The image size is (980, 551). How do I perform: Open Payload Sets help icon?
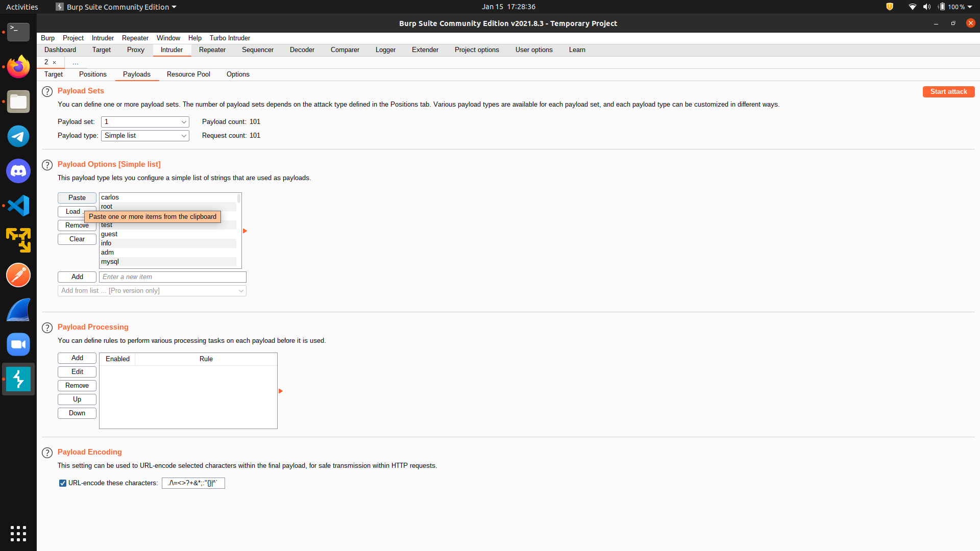47,91
